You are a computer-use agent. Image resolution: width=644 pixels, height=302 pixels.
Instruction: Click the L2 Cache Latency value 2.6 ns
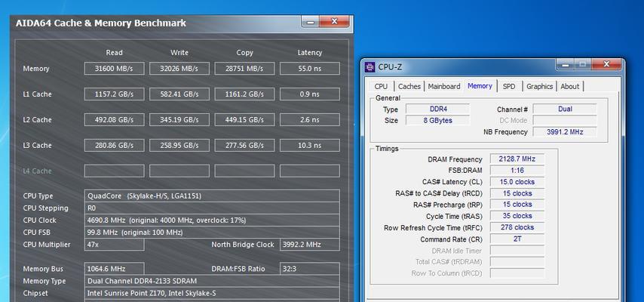[310, 120]
